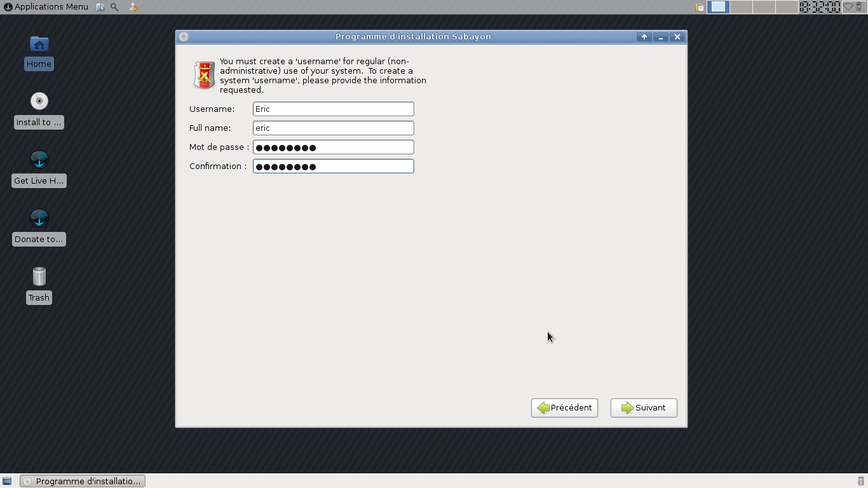
Task: Click the log out user icon in panel
Action: (133, 7)
